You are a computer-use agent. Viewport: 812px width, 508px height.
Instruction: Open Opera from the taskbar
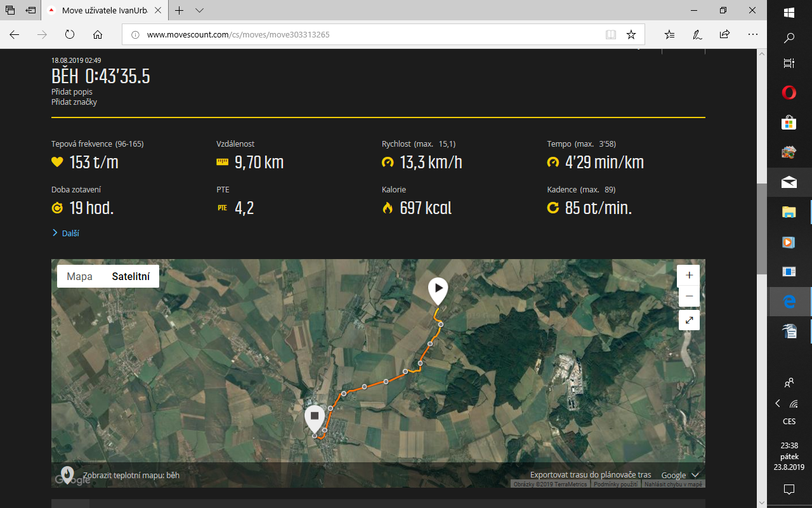[789, 93]
